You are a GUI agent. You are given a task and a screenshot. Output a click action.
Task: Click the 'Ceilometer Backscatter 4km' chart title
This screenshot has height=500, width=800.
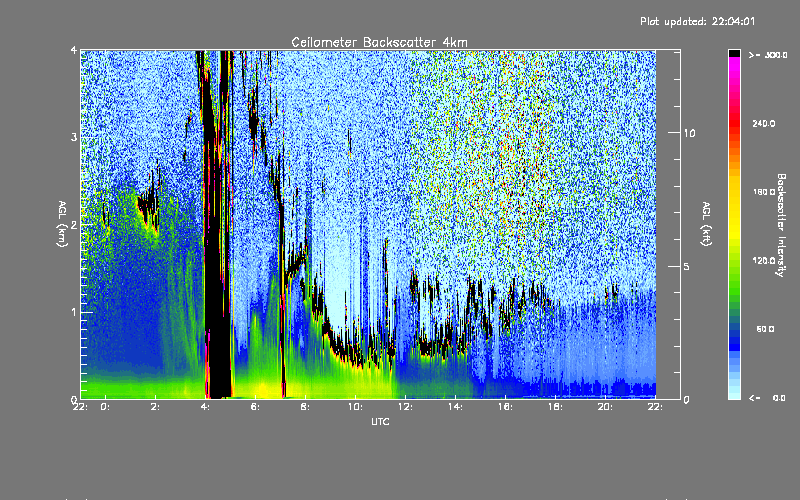click(x=379, y=42)
